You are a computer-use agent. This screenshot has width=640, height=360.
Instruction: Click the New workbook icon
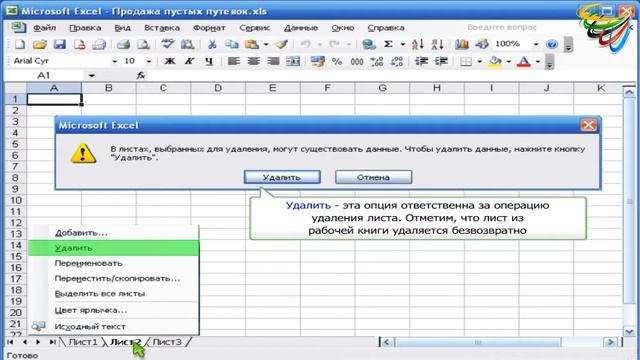[x=19, y=44]
